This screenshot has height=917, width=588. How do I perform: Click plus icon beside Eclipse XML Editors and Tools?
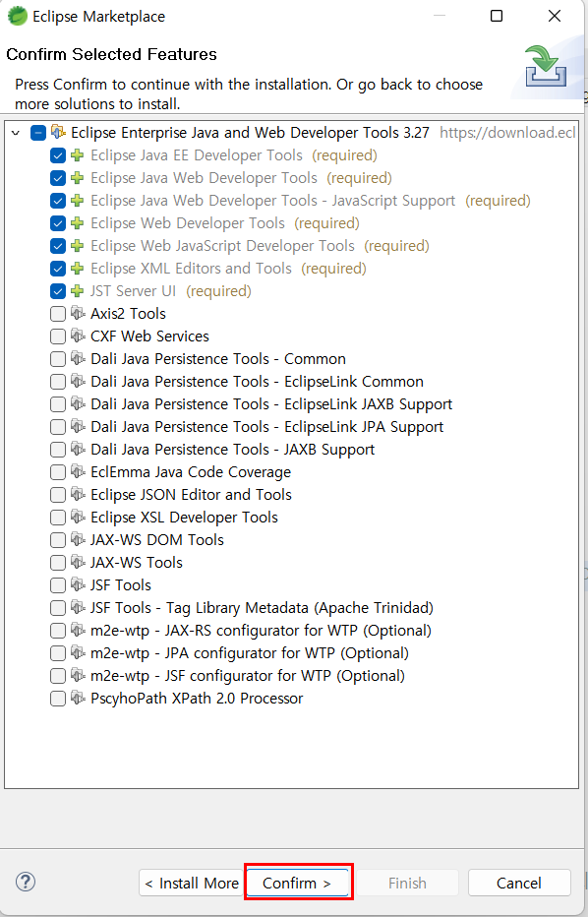77,269
